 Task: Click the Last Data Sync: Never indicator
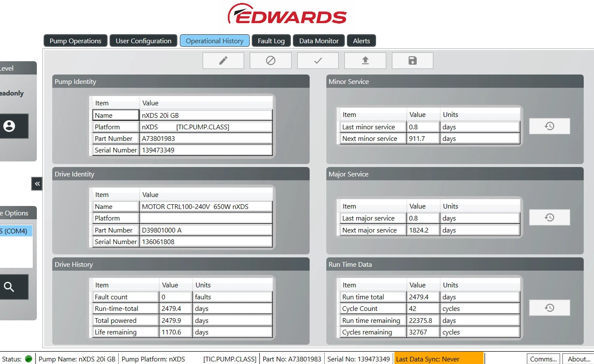(x=439, y=359)
